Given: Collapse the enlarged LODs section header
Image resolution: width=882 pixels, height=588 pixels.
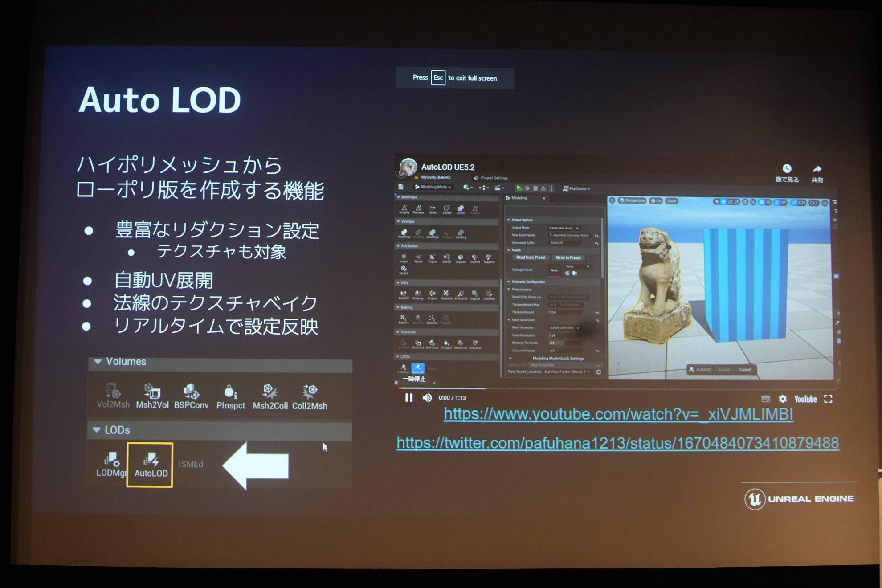Looking at the screenshot, I should (x=219, y=430).
